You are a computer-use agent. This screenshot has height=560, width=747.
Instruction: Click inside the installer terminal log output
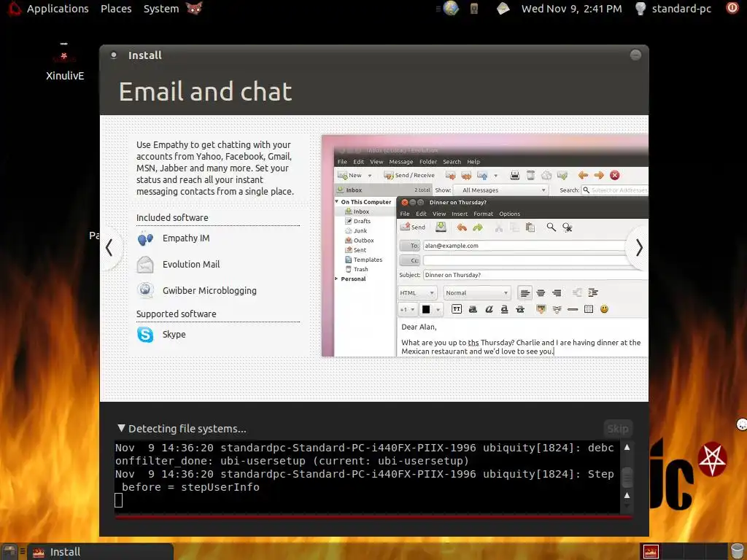[367, 477]
